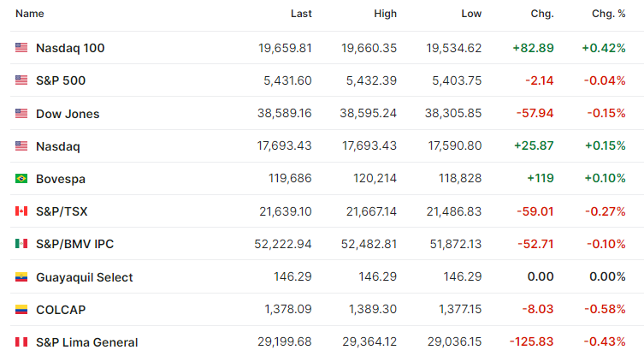Sort by the High column header
This screenshot has height=356, width=644.
point(385,14)
